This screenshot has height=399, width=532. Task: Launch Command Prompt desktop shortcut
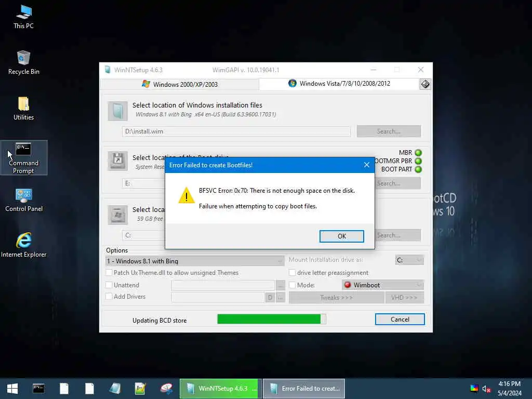pyautogui.click(x=23, y=158)
